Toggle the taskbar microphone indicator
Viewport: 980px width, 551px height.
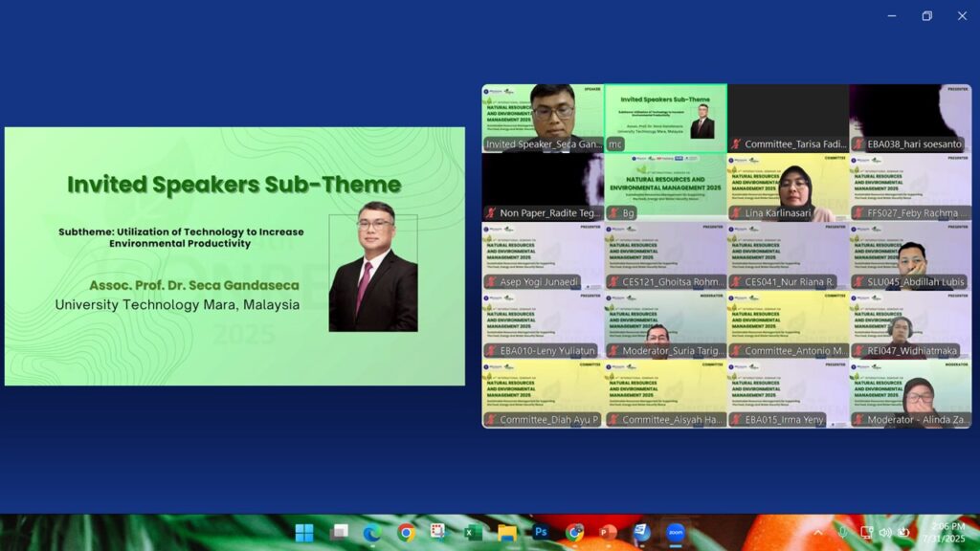[842, 533]
